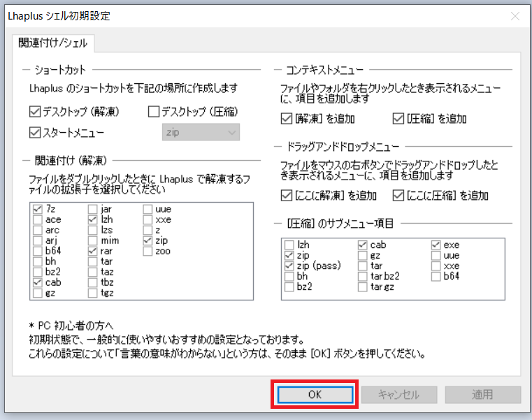Toggle [解凍] を追加 context menu checkbox
The height and width of the screenshot is (420, 532).
coord(287,119)
